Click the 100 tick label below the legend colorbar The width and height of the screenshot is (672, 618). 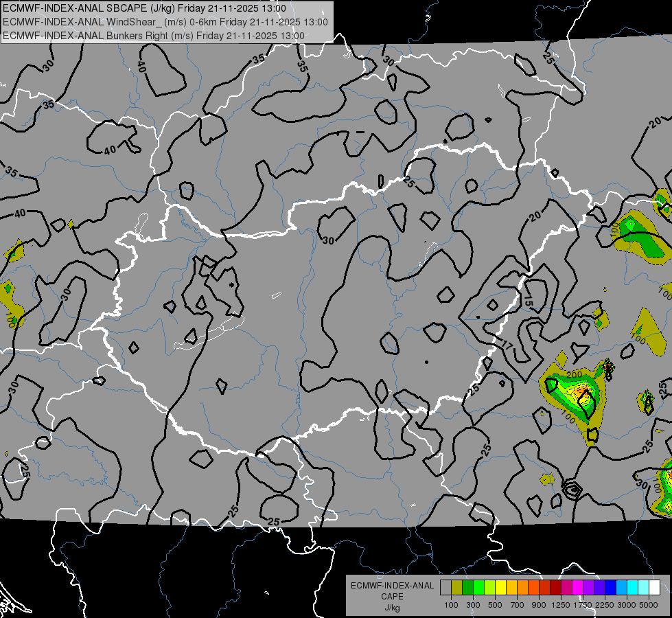click(451, 605)
